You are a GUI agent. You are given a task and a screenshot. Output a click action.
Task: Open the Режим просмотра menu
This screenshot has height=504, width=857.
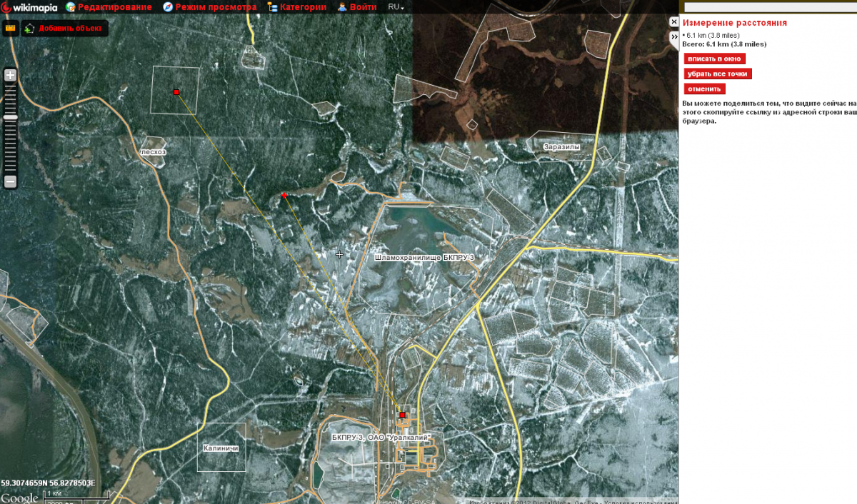point(209,7)
